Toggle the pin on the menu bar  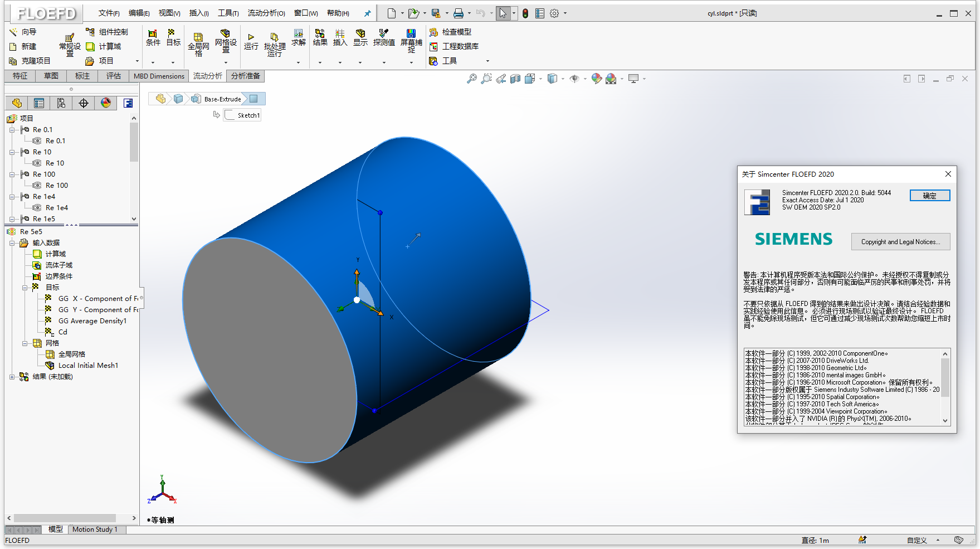367,13
